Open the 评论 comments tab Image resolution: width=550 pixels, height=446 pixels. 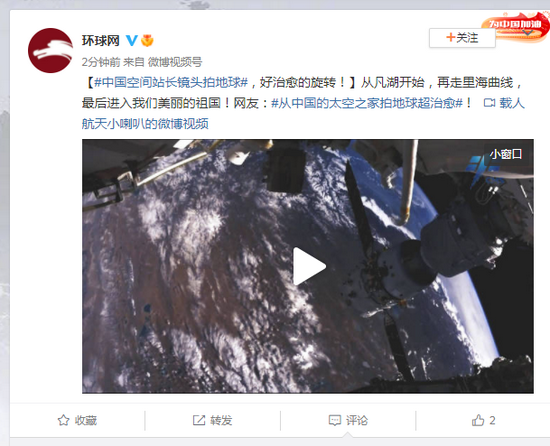point(348,420)
